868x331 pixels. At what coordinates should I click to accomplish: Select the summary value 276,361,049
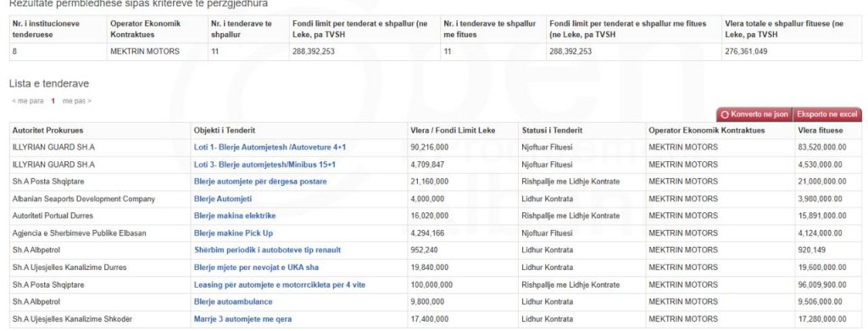pyautogui.click(x=746, y=52)
